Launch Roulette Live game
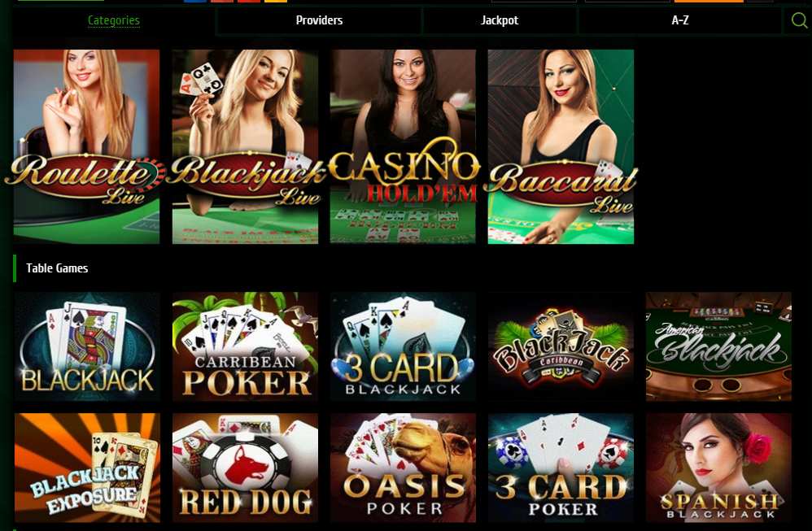This screenshot has width=812, height=531. pyautogui.click(x=86, y=146)
